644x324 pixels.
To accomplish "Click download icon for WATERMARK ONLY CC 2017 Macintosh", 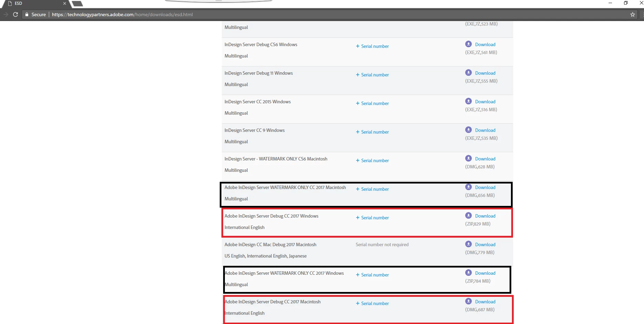I will coord(468,187).
